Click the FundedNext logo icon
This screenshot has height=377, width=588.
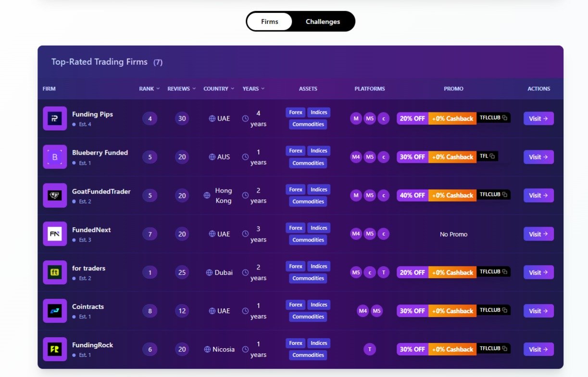(x=55, y=234)
